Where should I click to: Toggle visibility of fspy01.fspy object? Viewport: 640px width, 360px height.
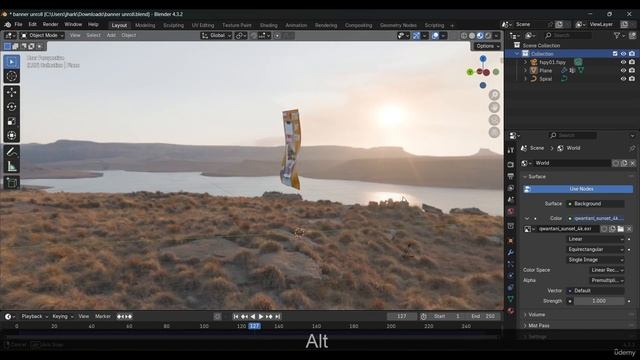(623, 62)
